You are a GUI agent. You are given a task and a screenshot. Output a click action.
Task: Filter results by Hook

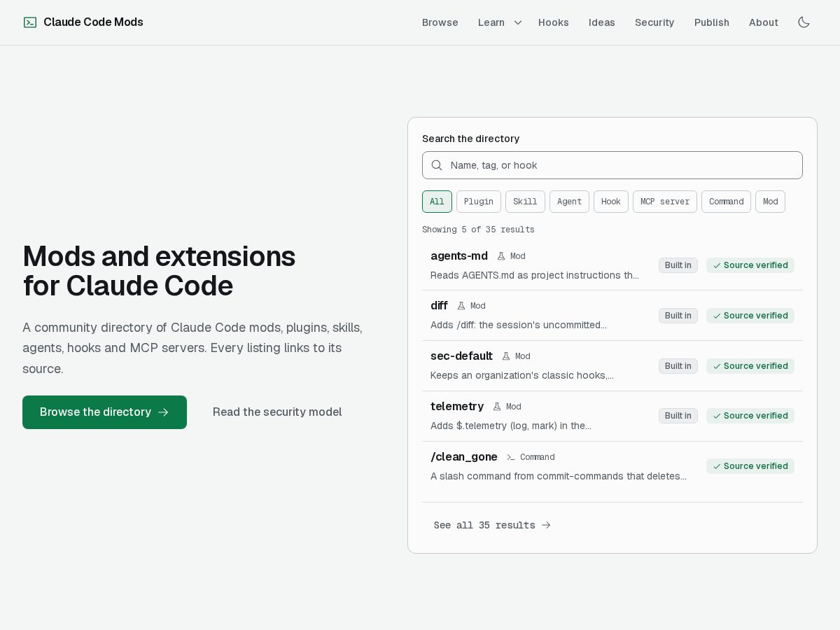[x=611, y=202]
